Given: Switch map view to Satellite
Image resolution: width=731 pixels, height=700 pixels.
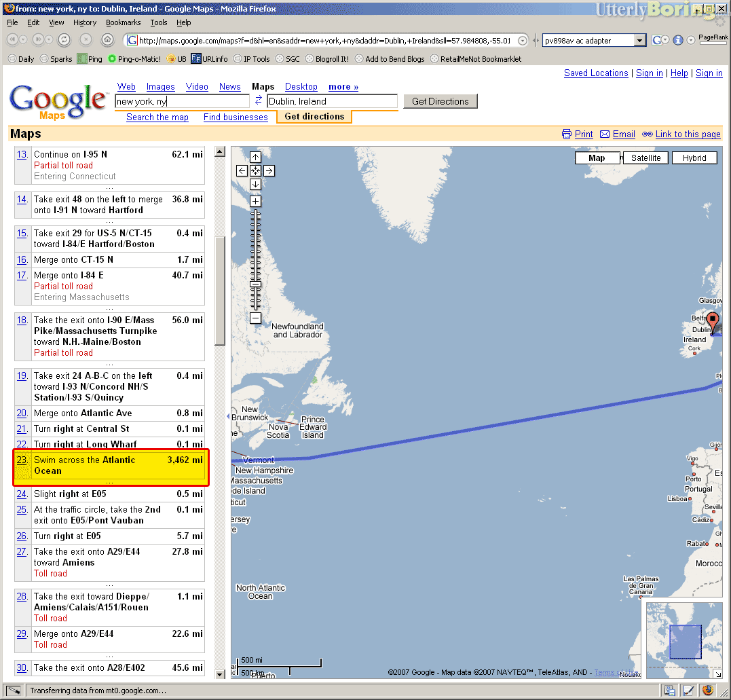Looking at the screenshot, I should pyautogui.click(x=645, y=158).
